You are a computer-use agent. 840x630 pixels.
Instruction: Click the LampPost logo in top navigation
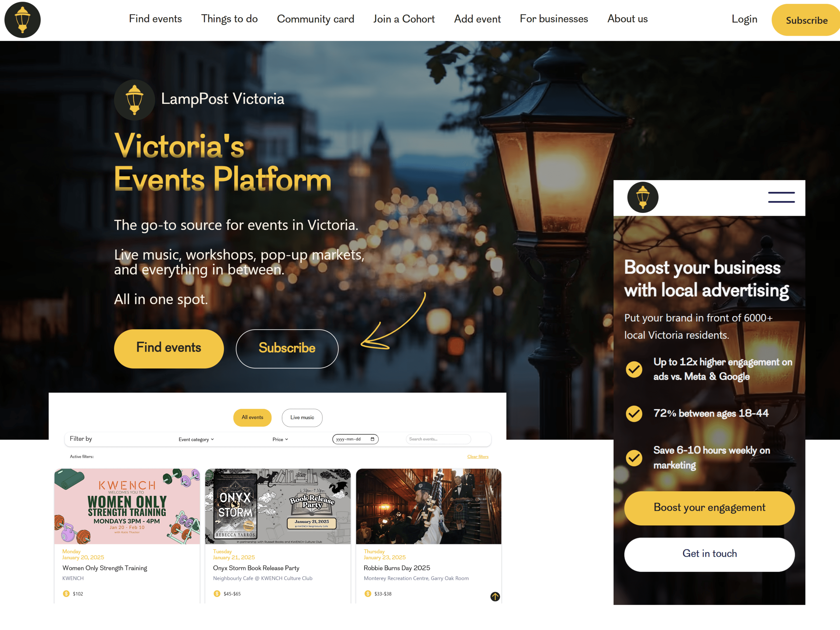tap(22, 20)
